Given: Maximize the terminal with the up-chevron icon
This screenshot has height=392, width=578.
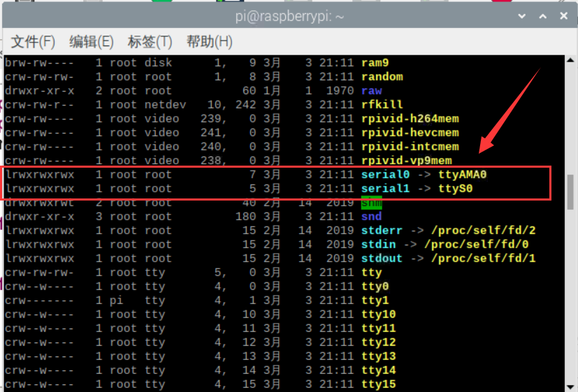Looking at the screenshot, I should [x=542, y=16].
